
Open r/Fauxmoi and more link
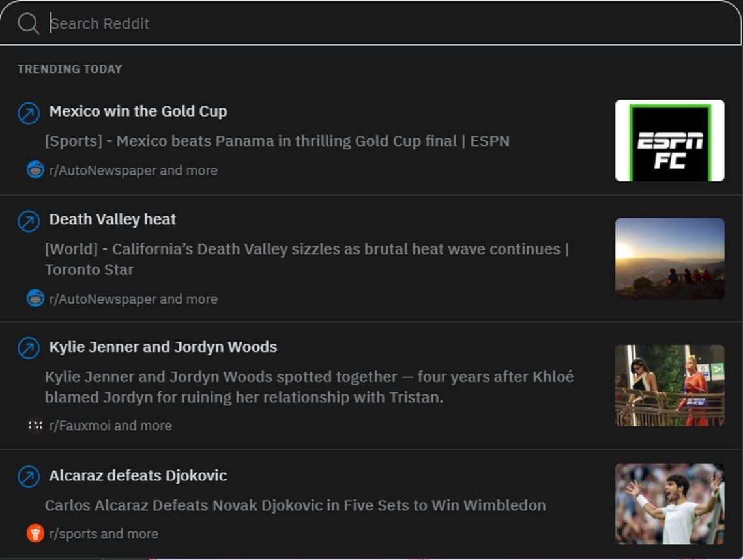coord(109,426)
